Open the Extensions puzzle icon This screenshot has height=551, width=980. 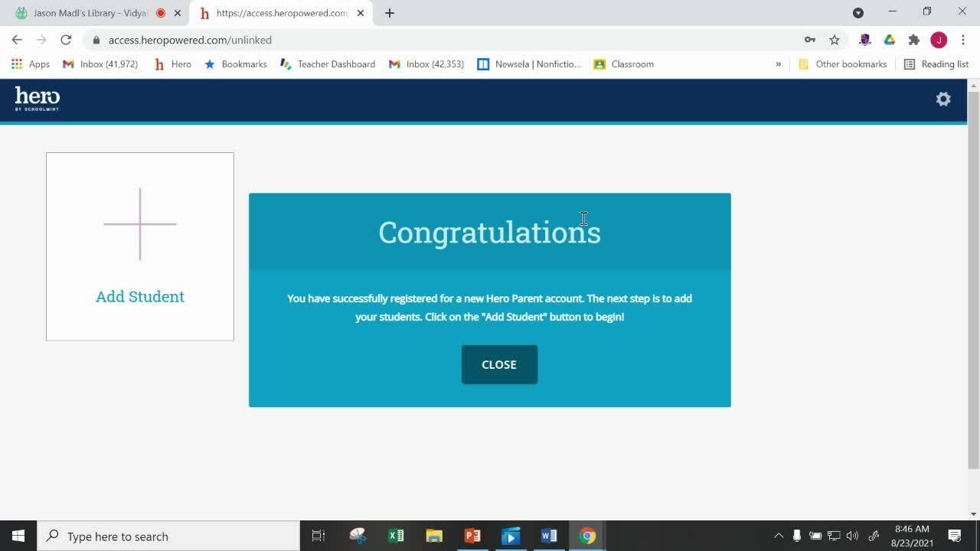(914, 40)
